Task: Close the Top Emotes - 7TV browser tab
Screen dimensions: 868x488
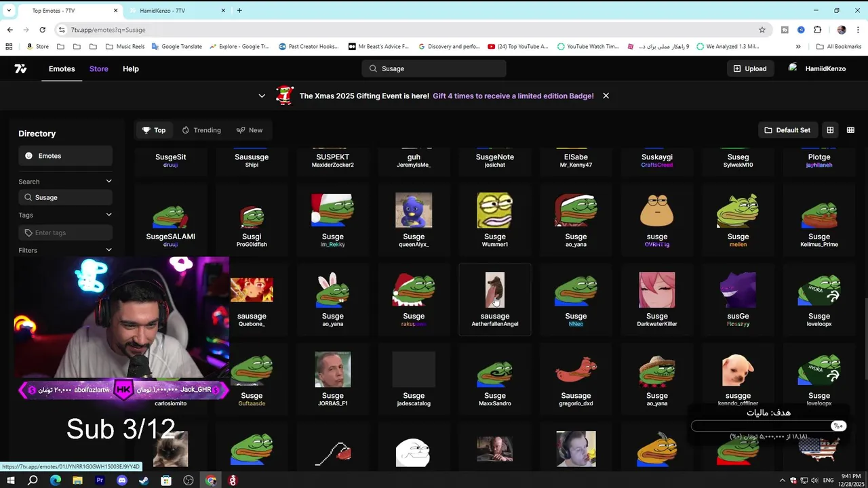Action: coord(115,10)
